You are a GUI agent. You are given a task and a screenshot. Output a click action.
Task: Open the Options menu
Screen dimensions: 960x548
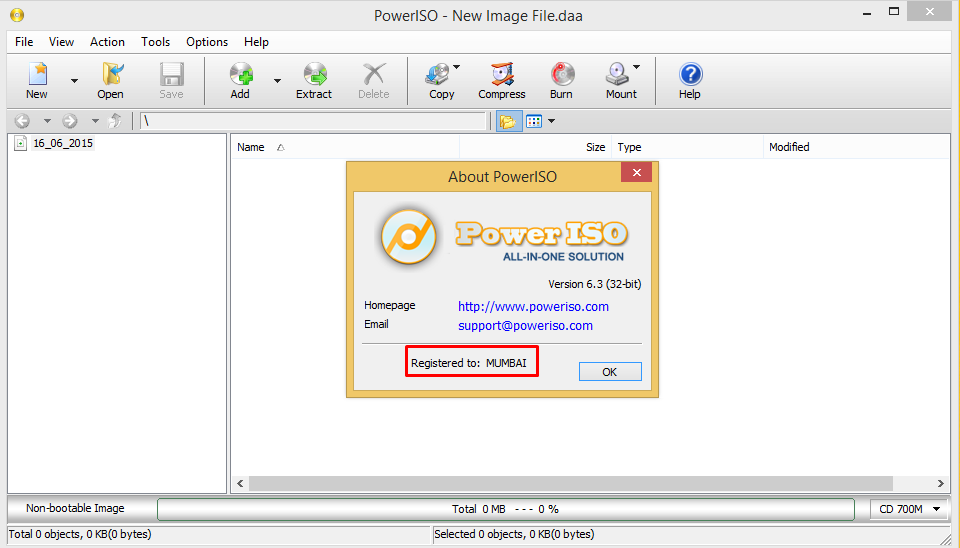pyautogui.click(x=207, y=42)
